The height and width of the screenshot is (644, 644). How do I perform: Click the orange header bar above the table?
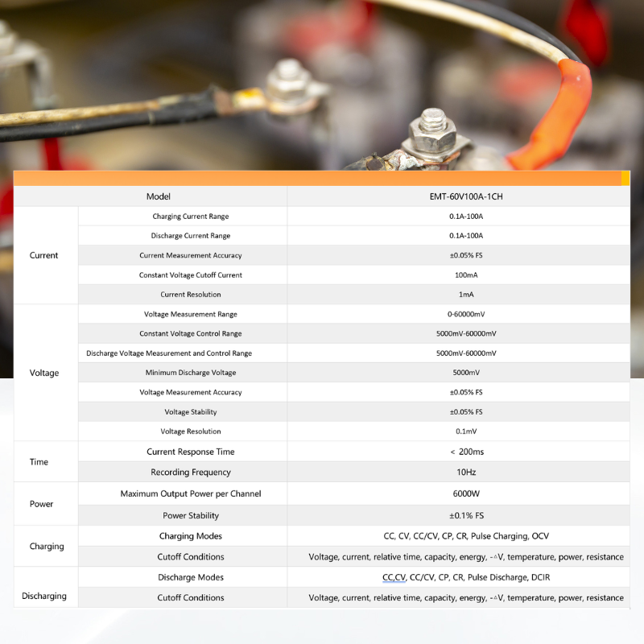(321, 179)
